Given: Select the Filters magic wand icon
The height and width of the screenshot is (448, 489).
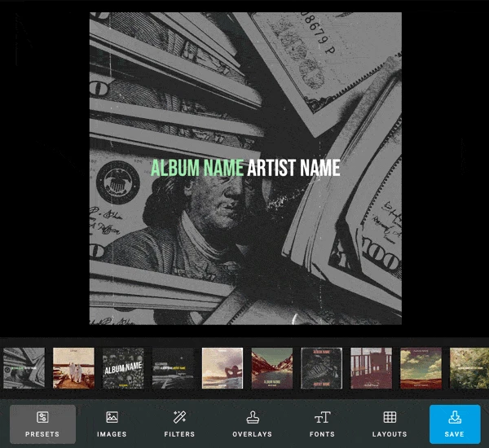Looking at the screenshot, I should [179, 417].
